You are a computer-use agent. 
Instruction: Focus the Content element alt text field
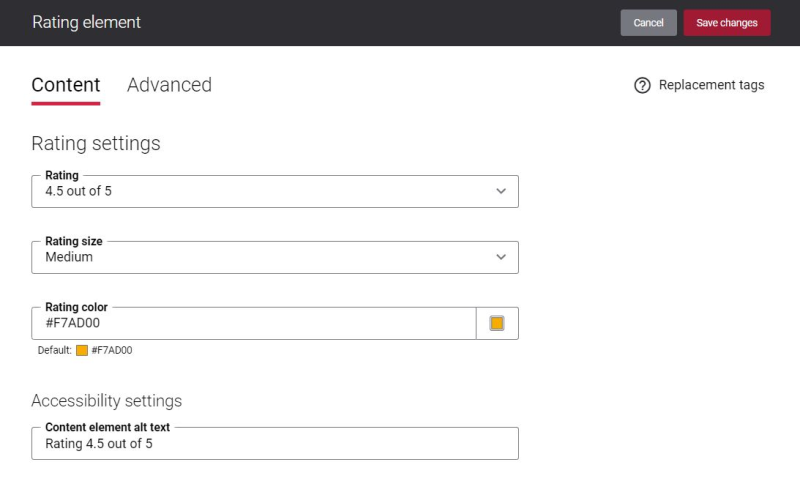point(275,443)
